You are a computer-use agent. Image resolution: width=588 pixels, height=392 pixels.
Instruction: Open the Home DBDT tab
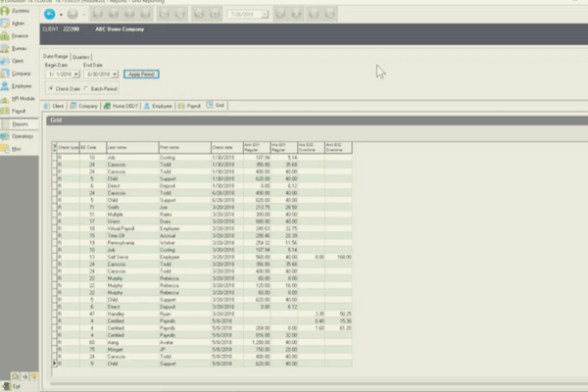point(122,106)
